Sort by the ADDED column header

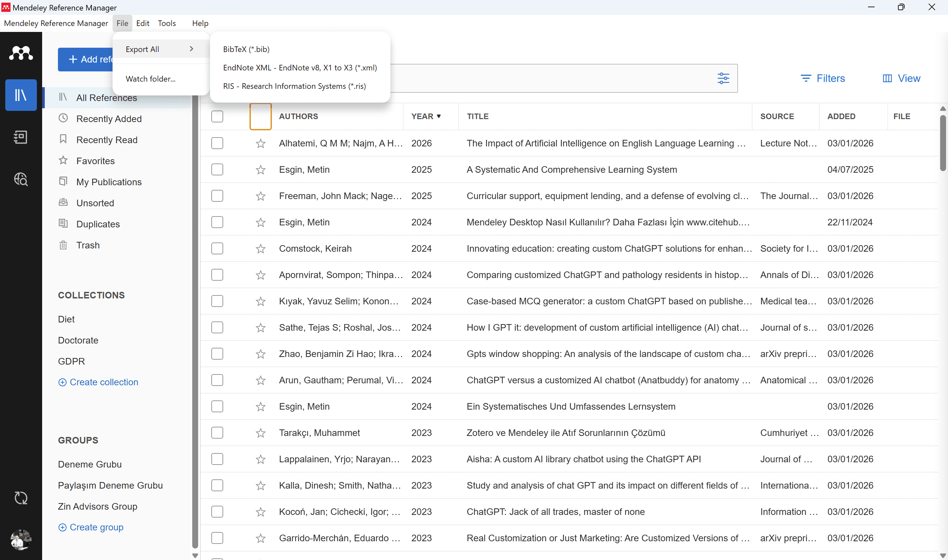(841, 116)
